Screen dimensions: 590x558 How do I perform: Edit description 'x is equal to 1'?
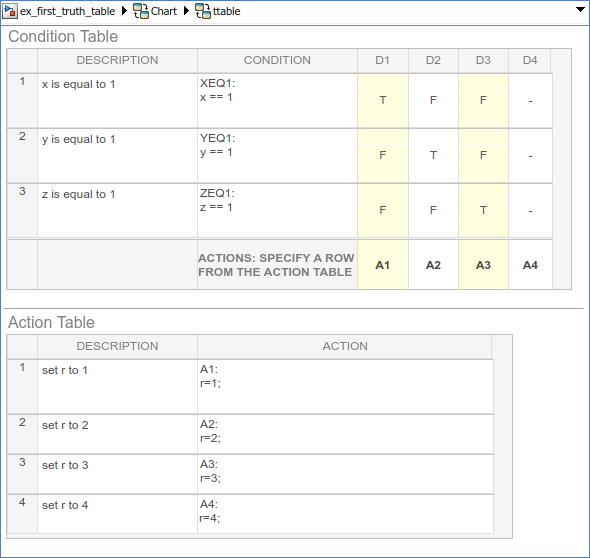tap(117, 100)
